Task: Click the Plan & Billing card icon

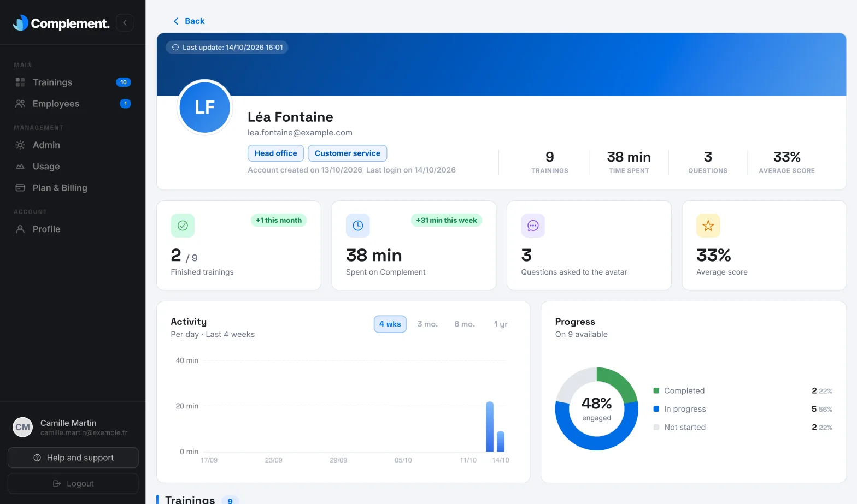Action: click(x=20, y=188)
